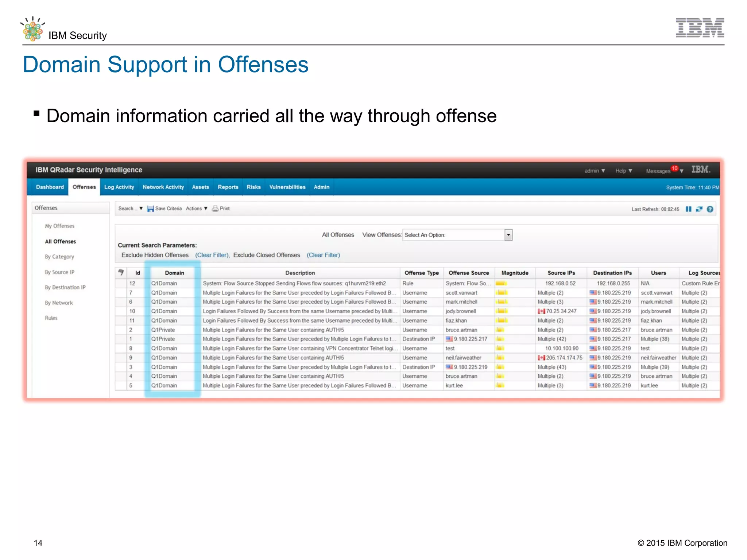Sort by the Id column header
This screenshot has width=747, height=560.
138,273
